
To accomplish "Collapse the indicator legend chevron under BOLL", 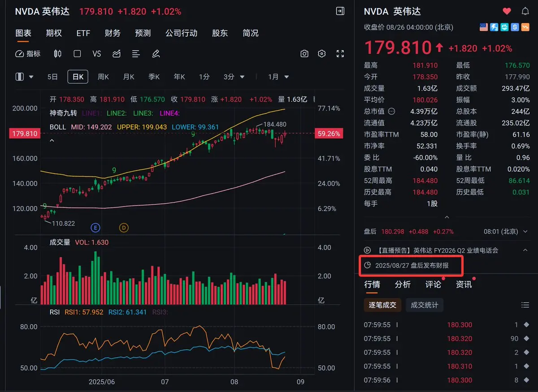I will tap(52, 141).
